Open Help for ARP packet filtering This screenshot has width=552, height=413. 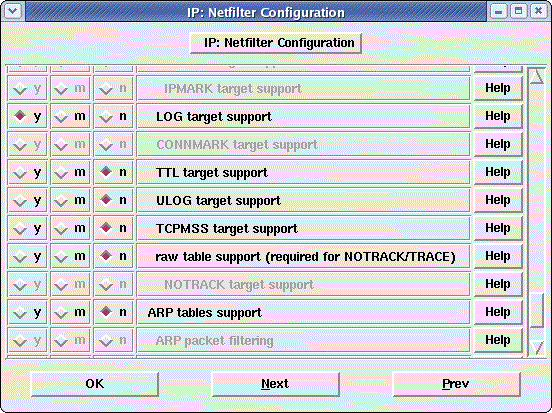pyautogui.click(x=498, y=340)
